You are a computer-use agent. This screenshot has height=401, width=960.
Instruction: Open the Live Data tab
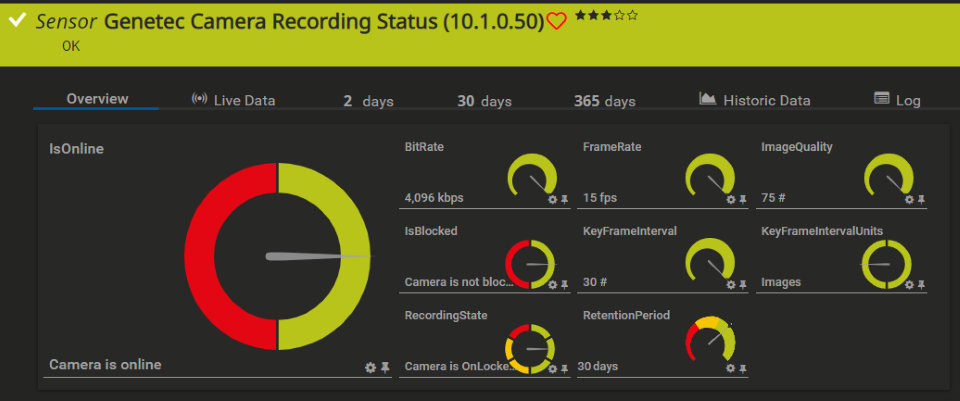coord(233,100)
